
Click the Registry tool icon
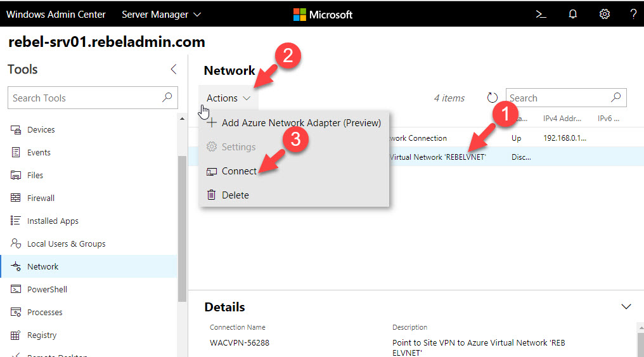(x=16, y=335)
